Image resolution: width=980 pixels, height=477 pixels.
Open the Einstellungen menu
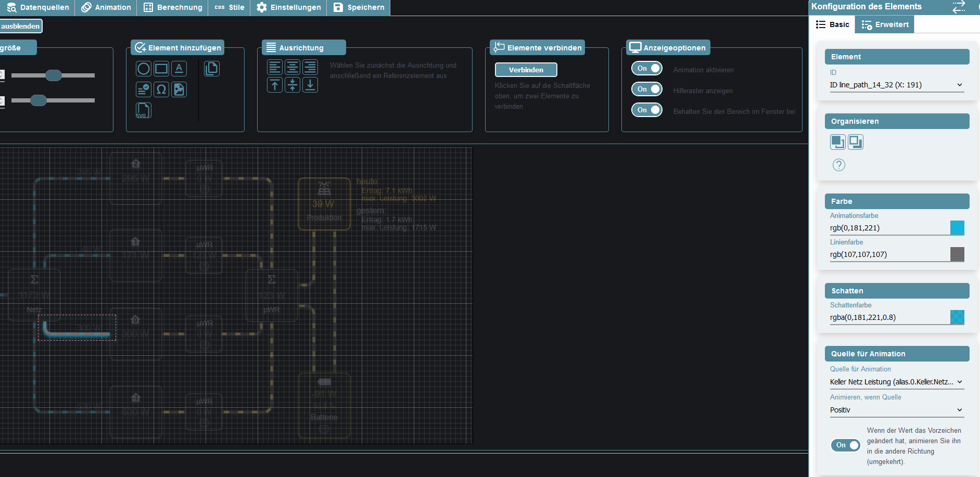tap(289, 7)
